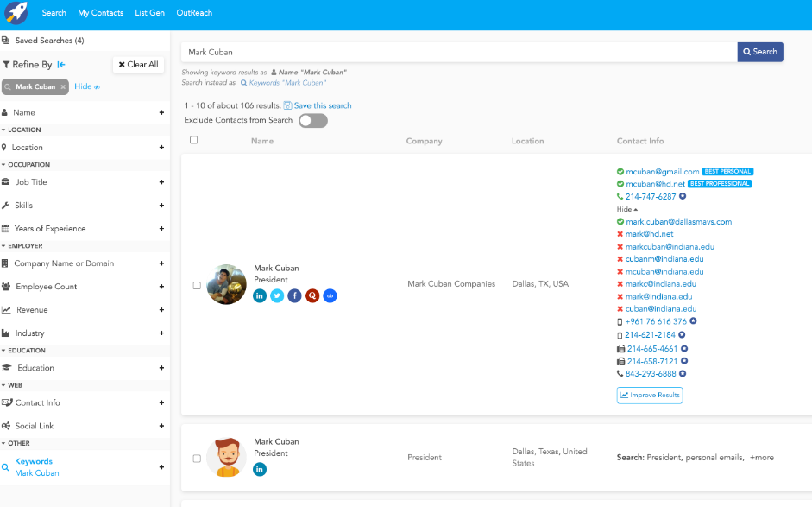
Task: Click info icon beside +961 76 616 376
Action: point(694,321)
